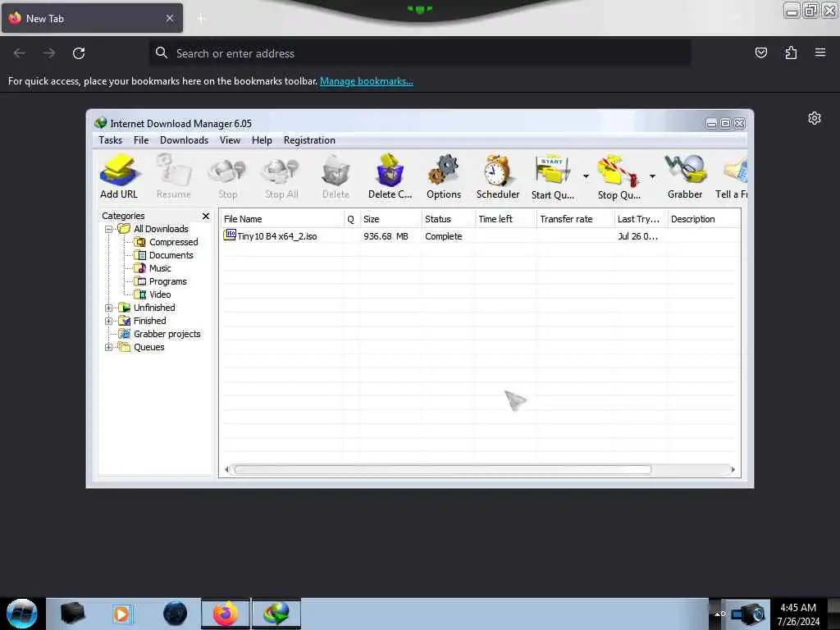Click the horizontal scrollbar thumb in list
Viewport: 840px width, 630px height.
(442, 470)
